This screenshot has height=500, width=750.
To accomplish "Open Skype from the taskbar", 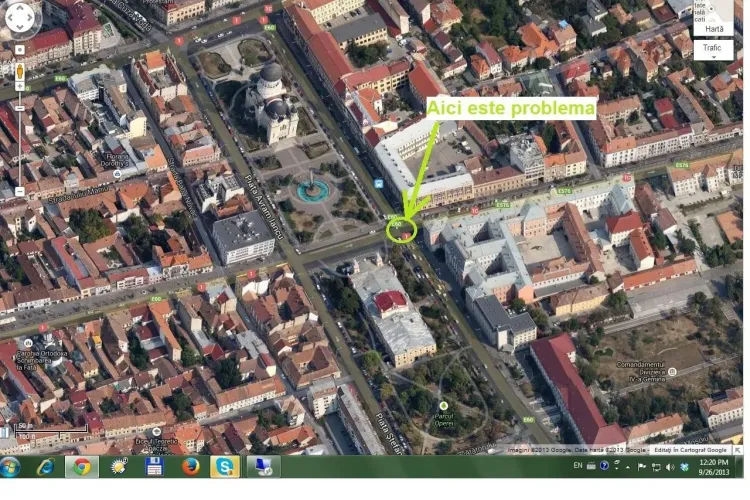I will [x=226, y=467].
